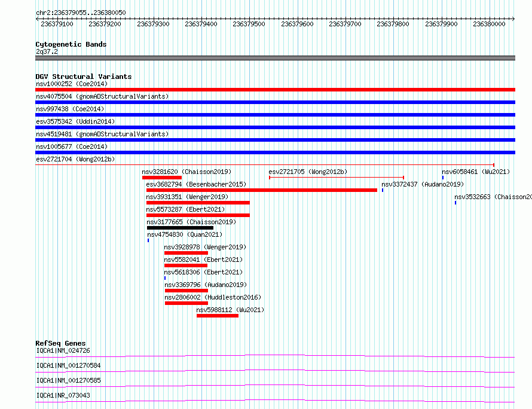Click the chr2:236379055..236380050 region text
This screenshot has width=532, height=409.
click(x=81, y=13)
